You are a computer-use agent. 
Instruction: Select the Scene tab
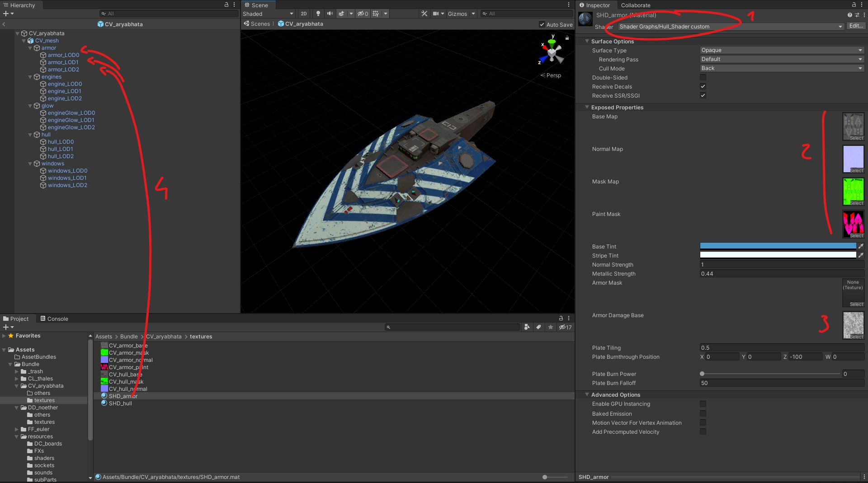(256, 5)
